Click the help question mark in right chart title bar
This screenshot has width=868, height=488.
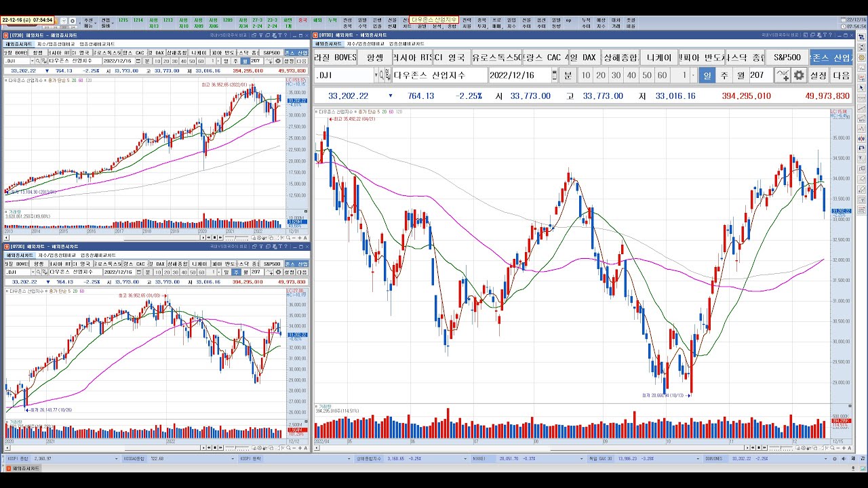coord(831,35)
